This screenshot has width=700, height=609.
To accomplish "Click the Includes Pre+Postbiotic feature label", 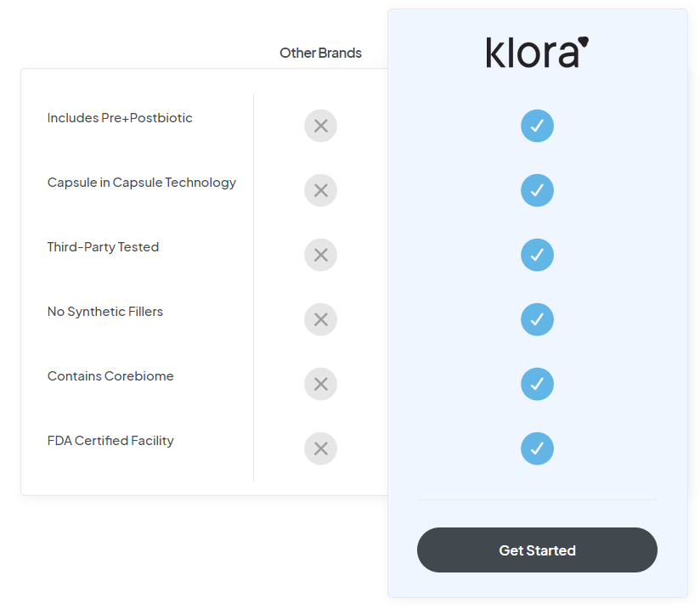I will [120, 118].
